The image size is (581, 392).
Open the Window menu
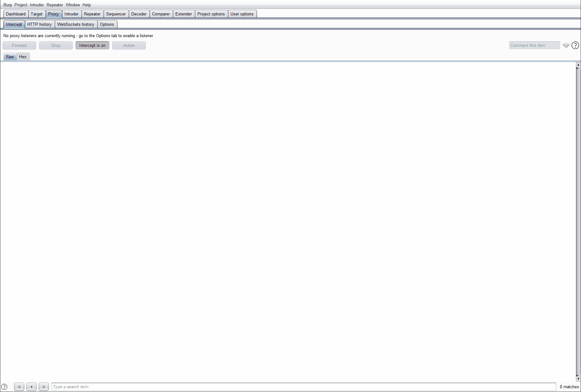[x=73, y=5]
